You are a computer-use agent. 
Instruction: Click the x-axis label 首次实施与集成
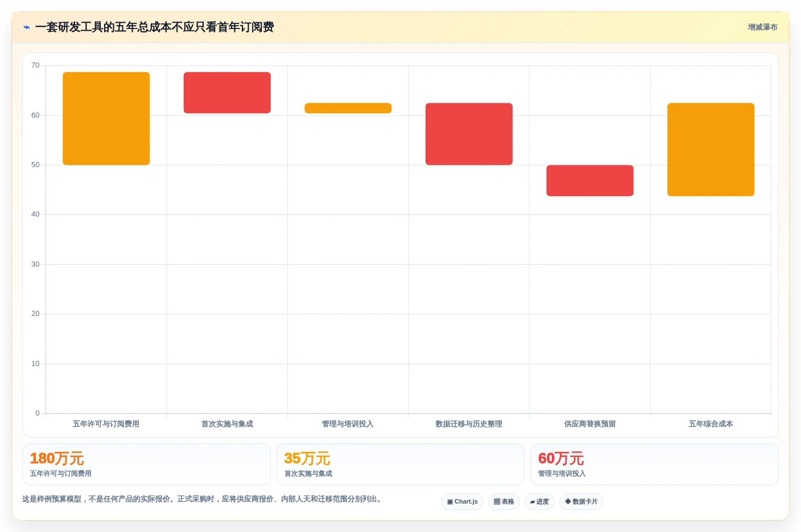tap(227, 424)
